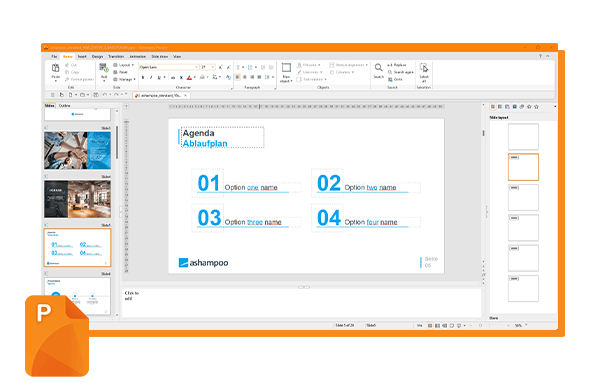Click the decrease font size icon

[x=228, y=67]
